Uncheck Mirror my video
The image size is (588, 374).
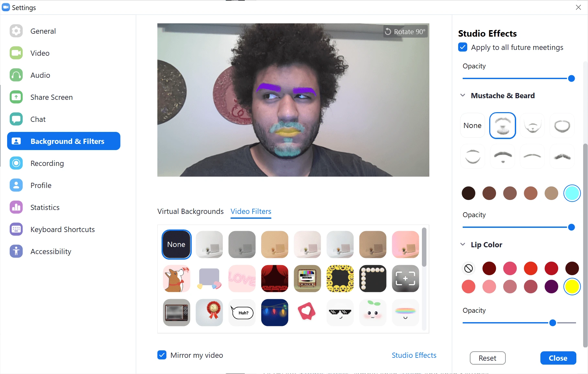162,355
